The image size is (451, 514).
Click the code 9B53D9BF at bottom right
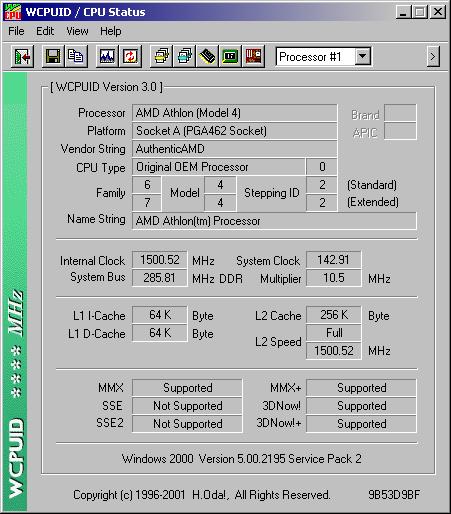[x=394, y=495]
